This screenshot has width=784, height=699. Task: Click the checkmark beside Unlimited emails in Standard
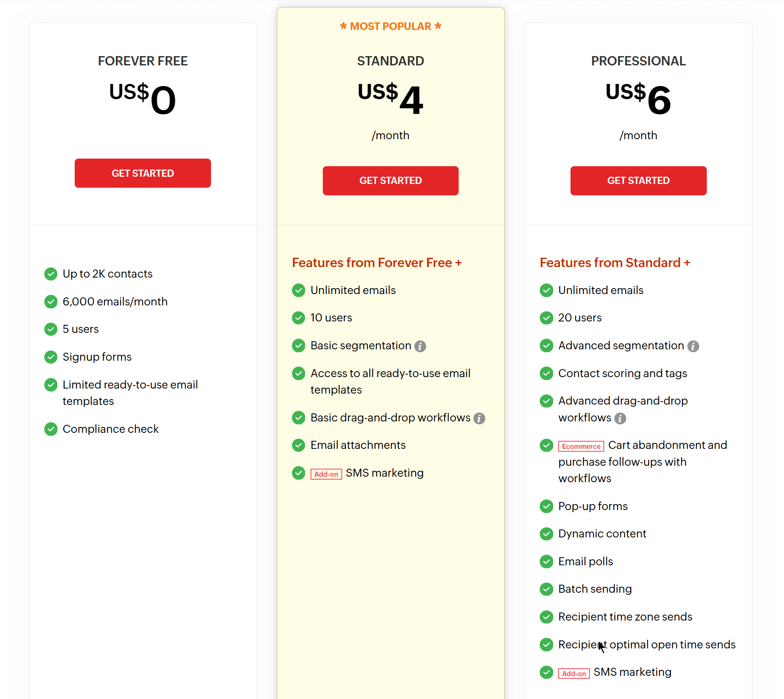pos(298,290)
